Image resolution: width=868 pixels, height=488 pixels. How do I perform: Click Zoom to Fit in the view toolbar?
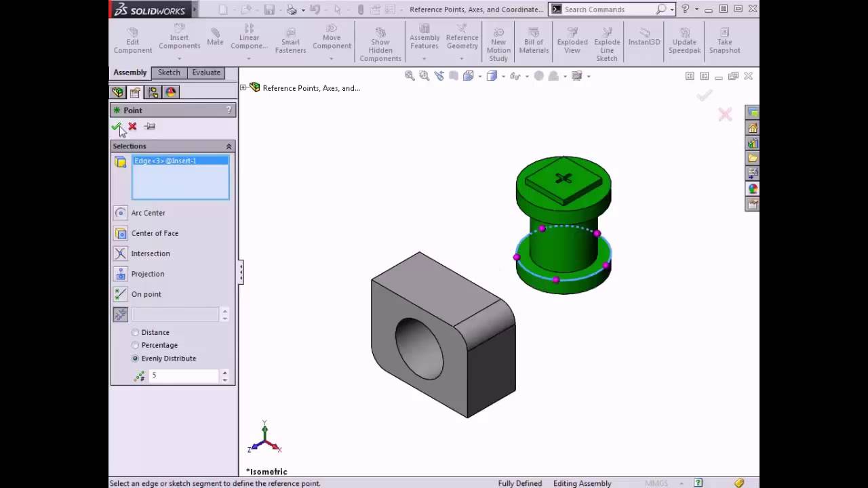(410, 76)
